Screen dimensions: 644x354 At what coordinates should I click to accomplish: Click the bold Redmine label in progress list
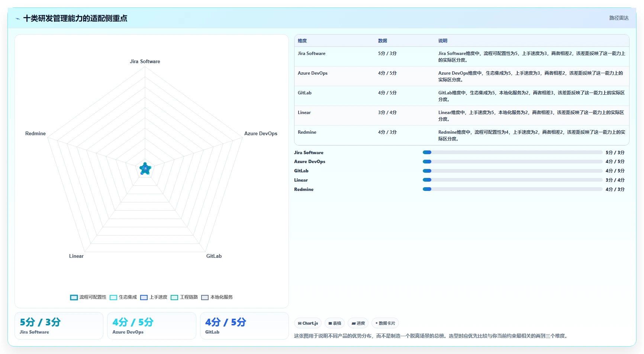click(x=304, y=189)
